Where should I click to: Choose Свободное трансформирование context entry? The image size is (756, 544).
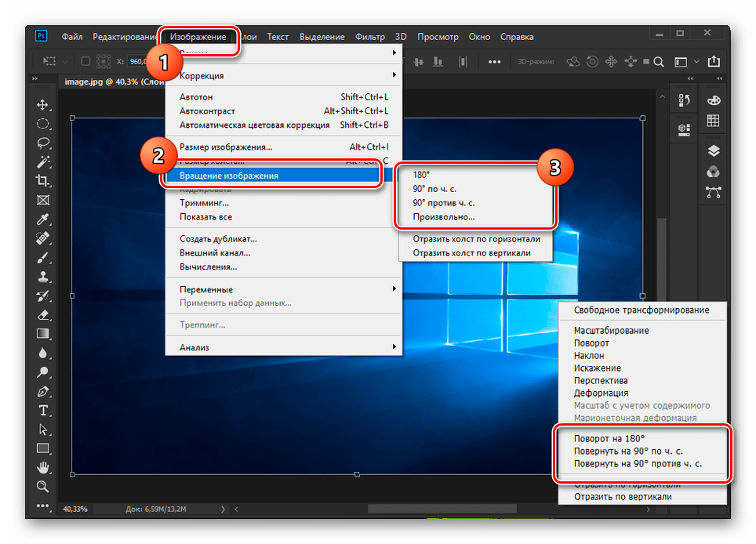642,310
